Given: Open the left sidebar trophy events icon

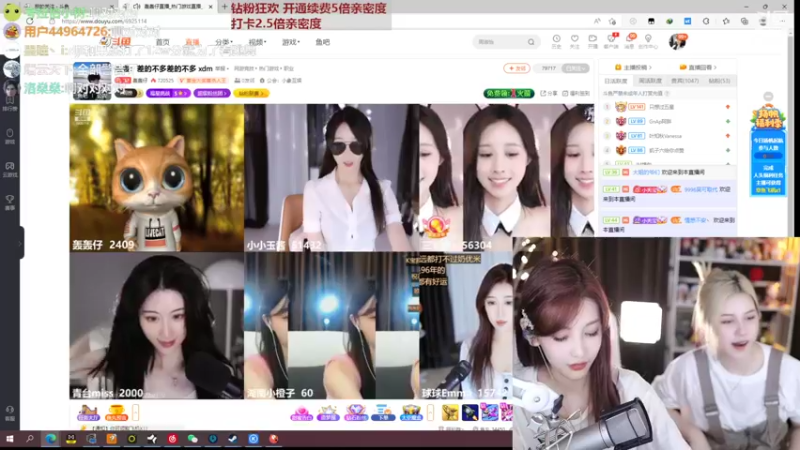Looking at the screenshot, I should click(x=10, y=203).
